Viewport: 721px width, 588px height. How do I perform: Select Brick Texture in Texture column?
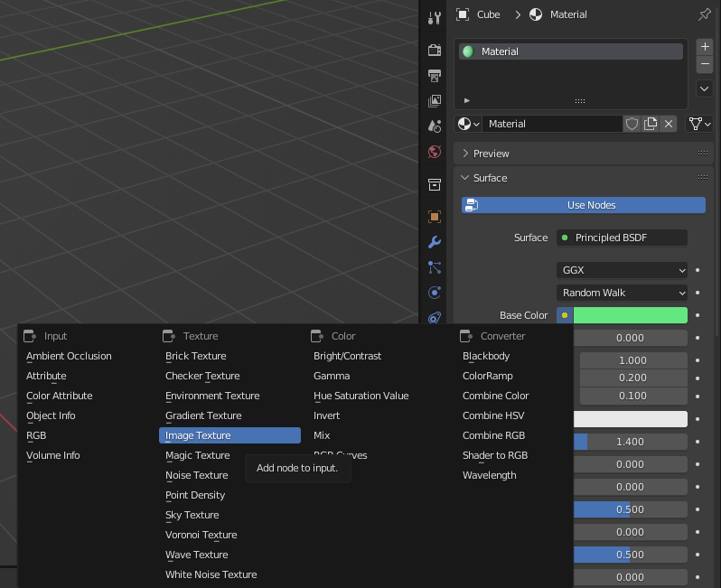195,356
